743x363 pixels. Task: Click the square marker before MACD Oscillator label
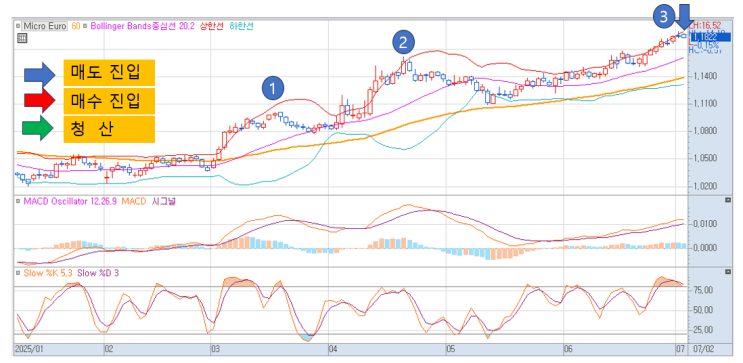(18, 201)
